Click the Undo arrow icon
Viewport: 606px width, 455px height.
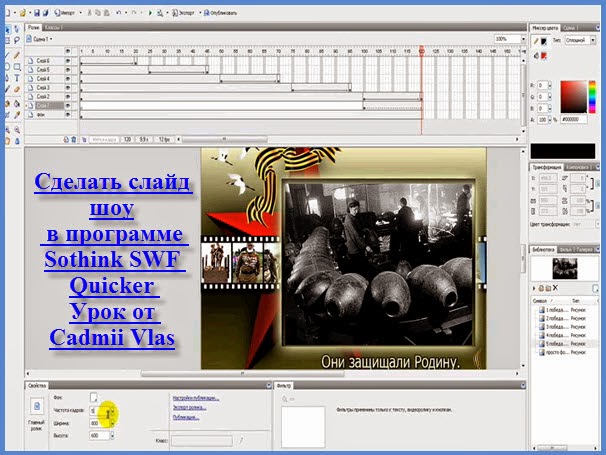tap(119, 13)
